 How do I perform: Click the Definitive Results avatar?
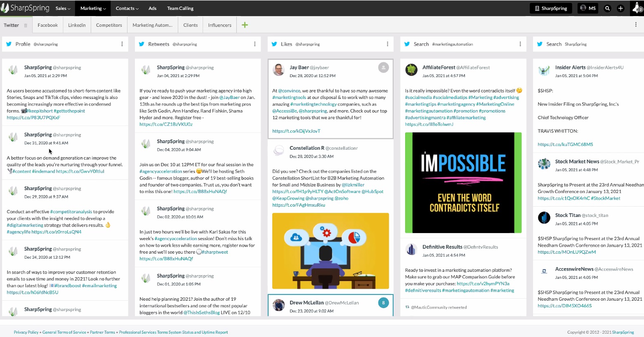411,249
